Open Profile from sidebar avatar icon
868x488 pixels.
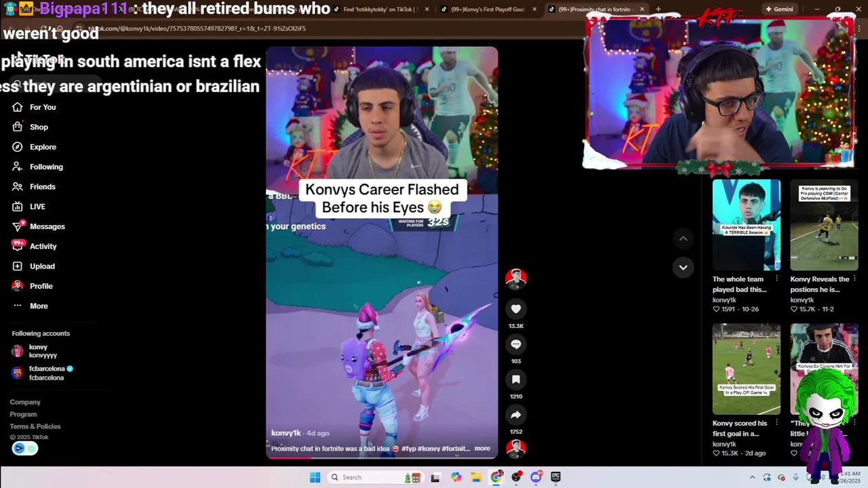click(18, 286)
